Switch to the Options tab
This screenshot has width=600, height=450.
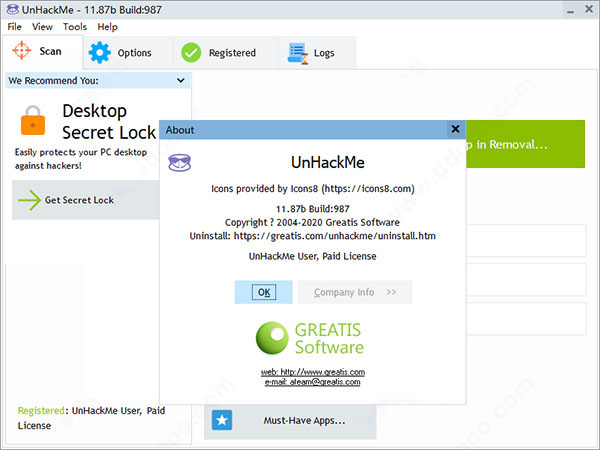(128, 53)
